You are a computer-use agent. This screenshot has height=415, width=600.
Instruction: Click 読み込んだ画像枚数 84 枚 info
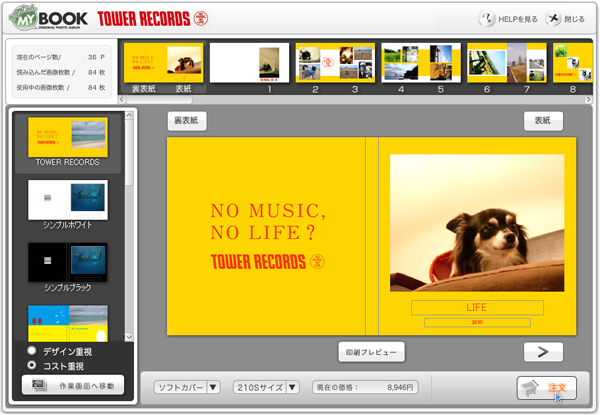60,72
